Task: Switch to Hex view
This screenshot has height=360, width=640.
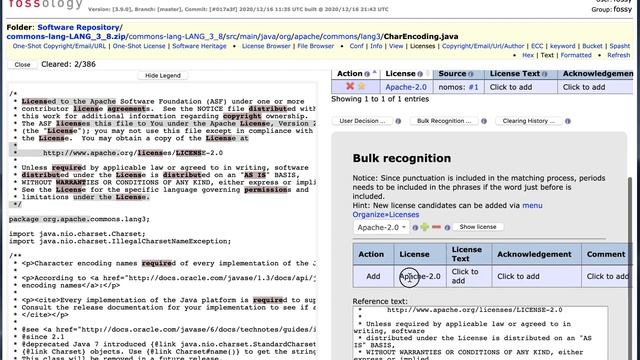Action: pyautogui.click(x=528, y=55)
